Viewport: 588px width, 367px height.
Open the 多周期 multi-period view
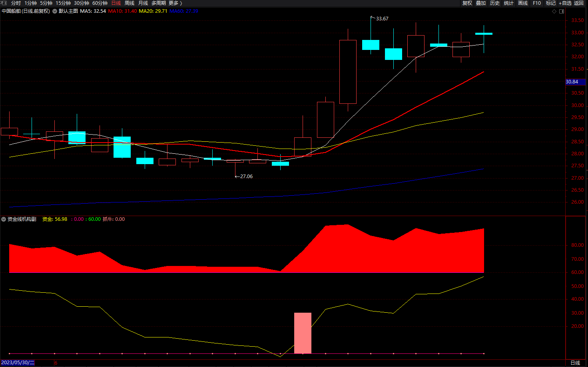coord(159,3)
